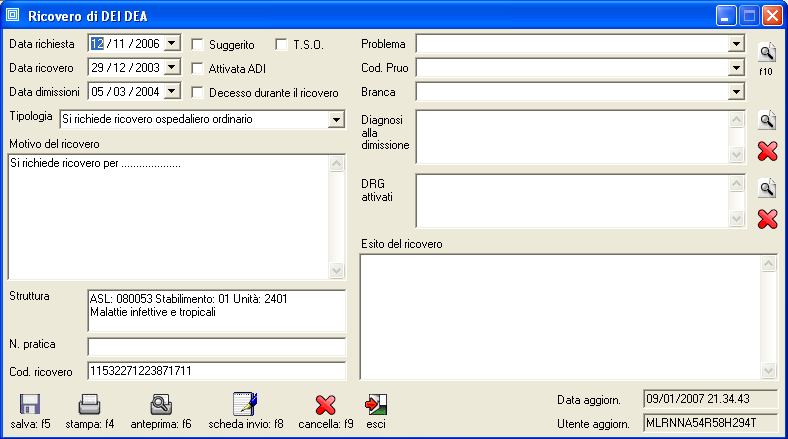Click the f10 search icon beside Problema
The width and height of the screenshot is (788, 439).
(x=767, y=53)
